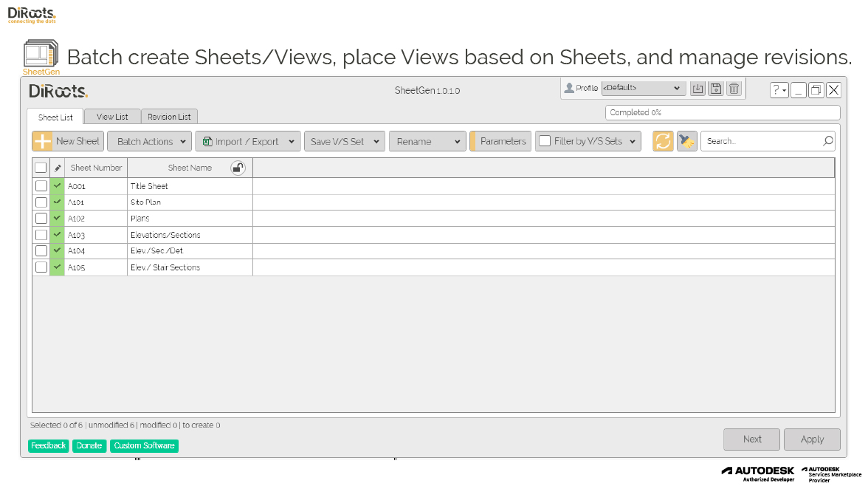Open the Revision List tab
This screenshot has width=868, height=489.
pyautogui.click(x=169, y=117)
